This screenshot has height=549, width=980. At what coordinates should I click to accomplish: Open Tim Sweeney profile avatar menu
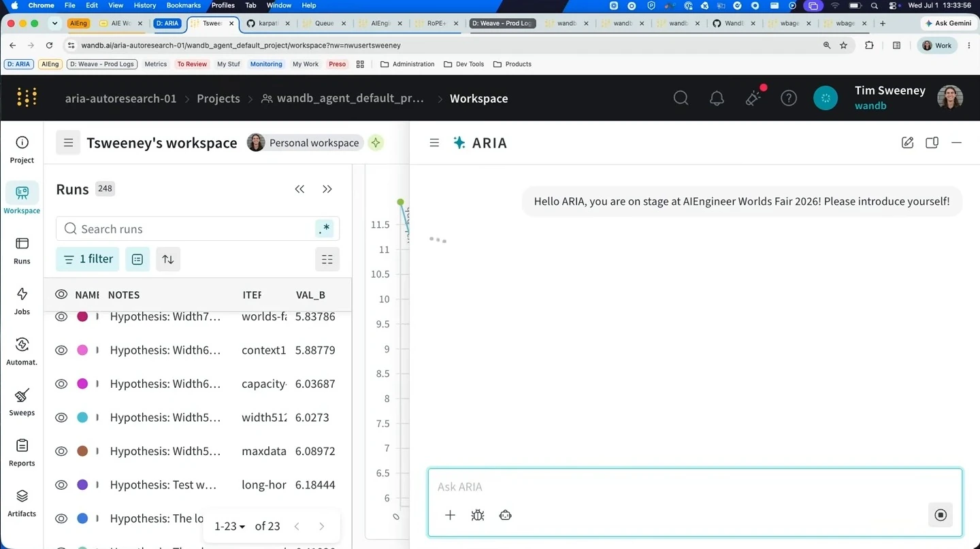[950, 98]
